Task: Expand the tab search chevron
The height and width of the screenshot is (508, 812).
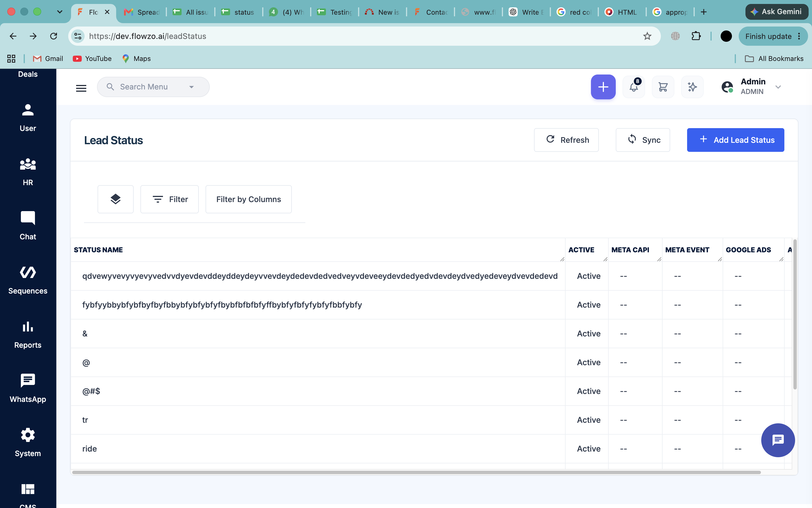Action: [x=60, y=12]
